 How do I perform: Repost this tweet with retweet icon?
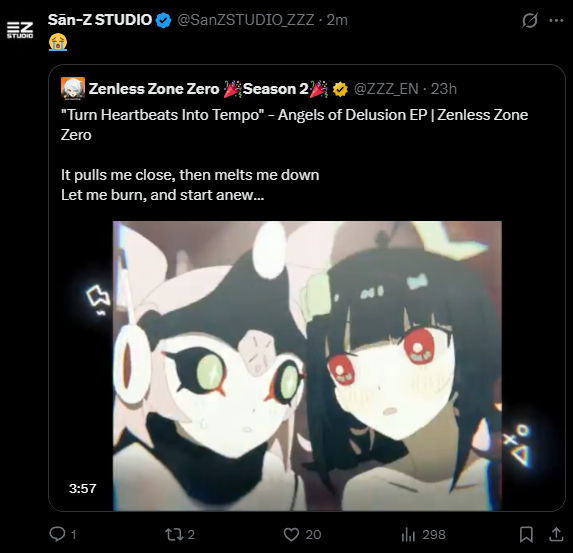click(174, 535)
